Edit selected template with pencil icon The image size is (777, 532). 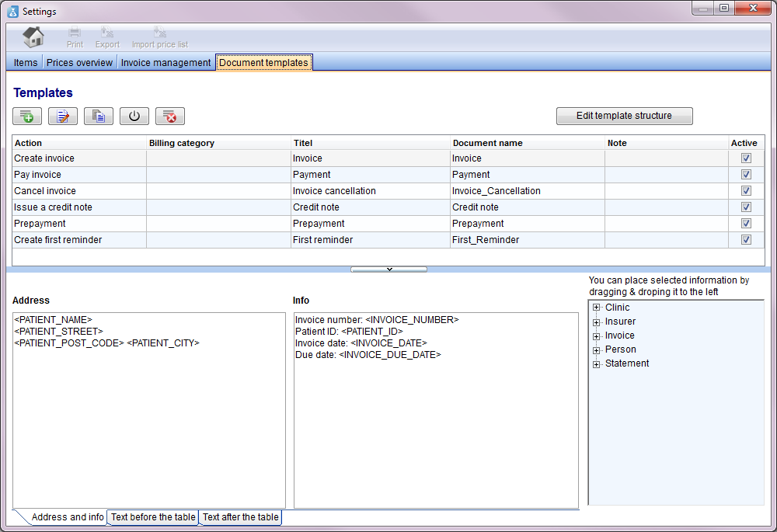63,116
